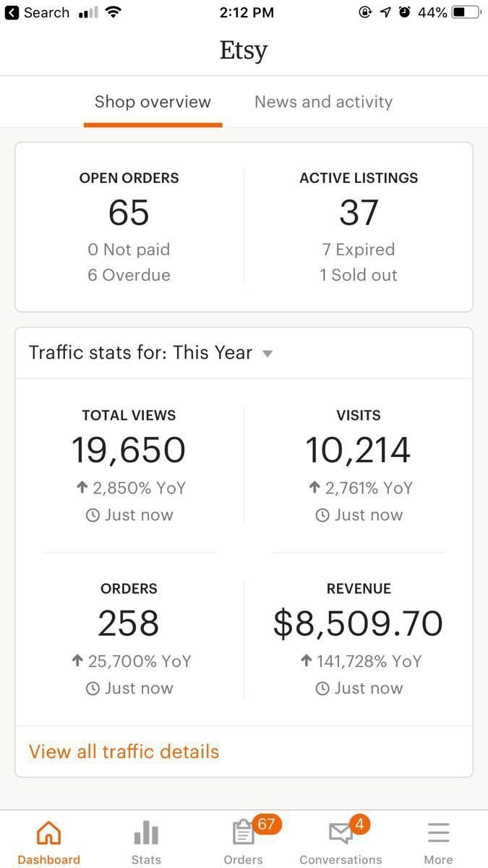Tap the Etsy title header
Image resolution: width=488 pixels, height=868 pixels.
(x=244, y=51)
